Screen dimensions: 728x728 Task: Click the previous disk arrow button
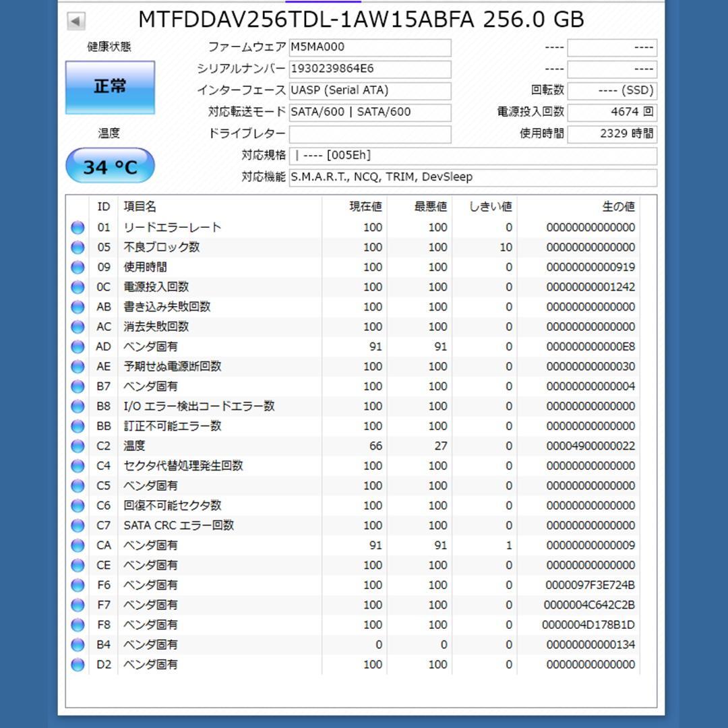click(x=76, y=21)
